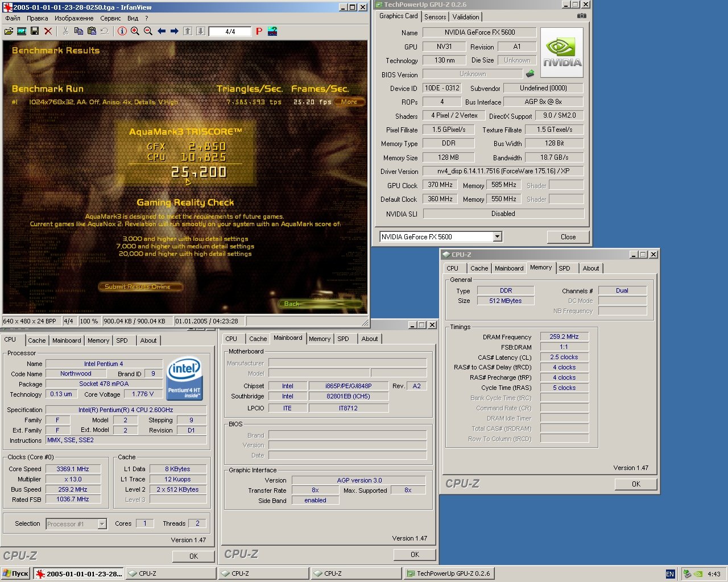
Task: Switch to the Sensors tab in GPU-Z
Action: coord(436,17)
